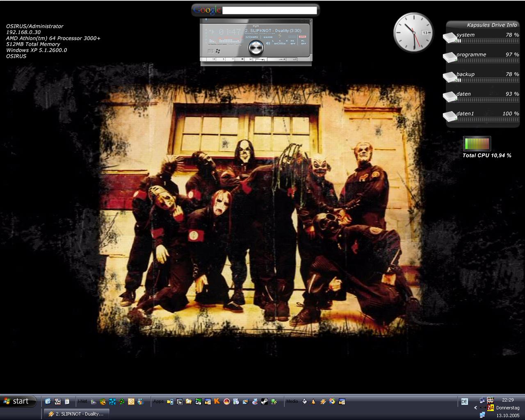
Task: Click the N/A monitor tray icon
Action: (490, 400)
